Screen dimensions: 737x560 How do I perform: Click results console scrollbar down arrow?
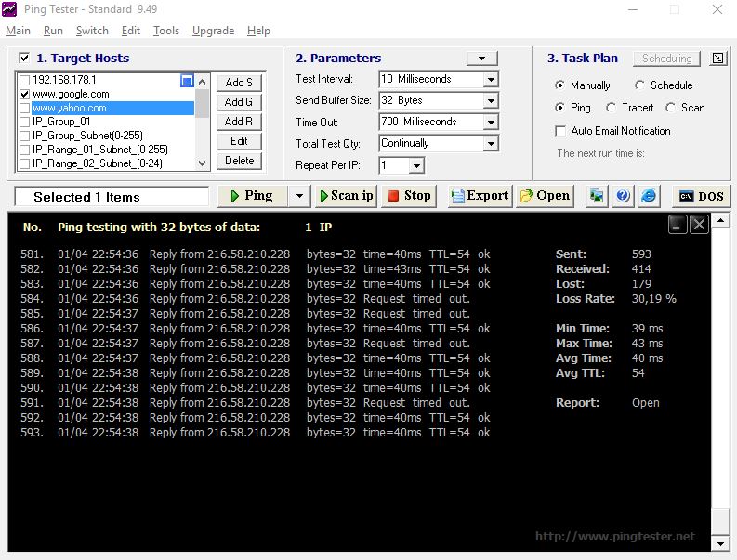tap(720, 544)
